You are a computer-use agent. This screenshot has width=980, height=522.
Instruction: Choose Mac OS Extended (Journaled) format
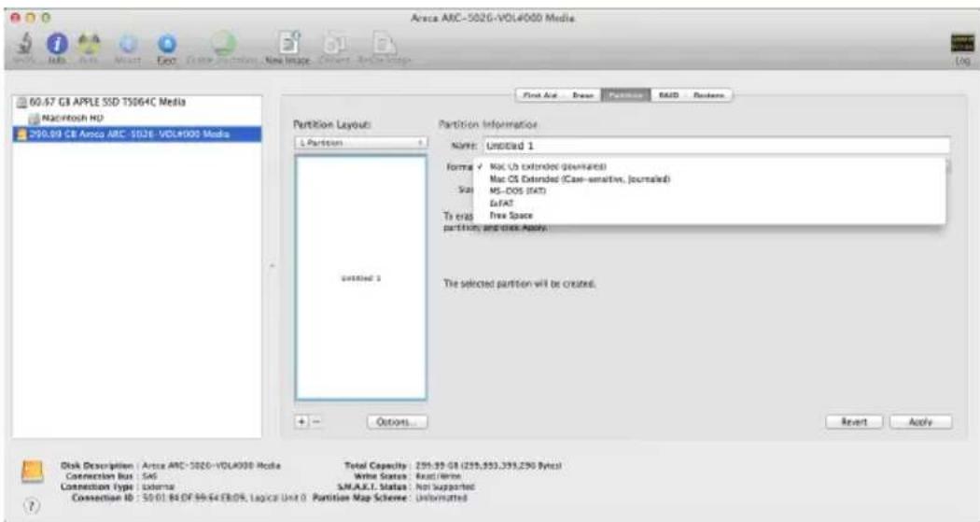pos(709,166)
